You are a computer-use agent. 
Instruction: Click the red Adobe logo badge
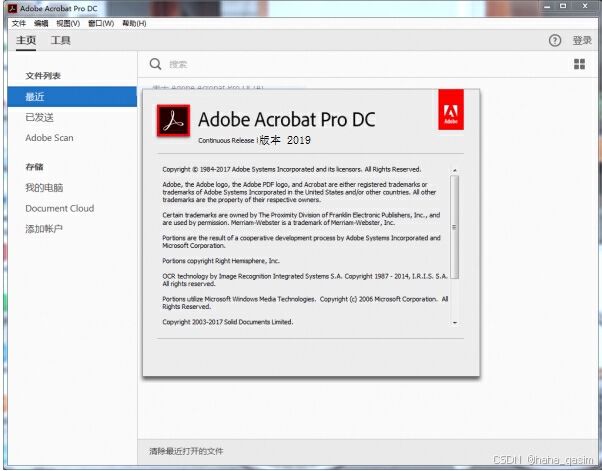451,110
